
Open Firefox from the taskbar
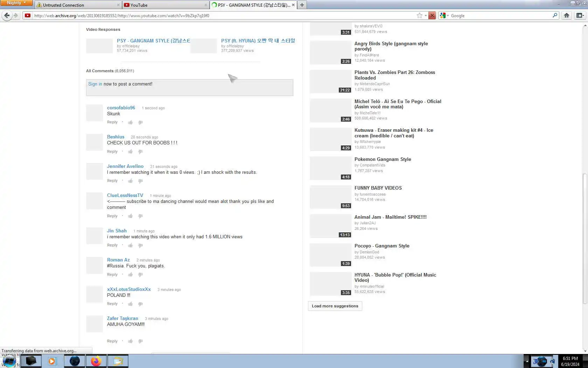(96, 361)
